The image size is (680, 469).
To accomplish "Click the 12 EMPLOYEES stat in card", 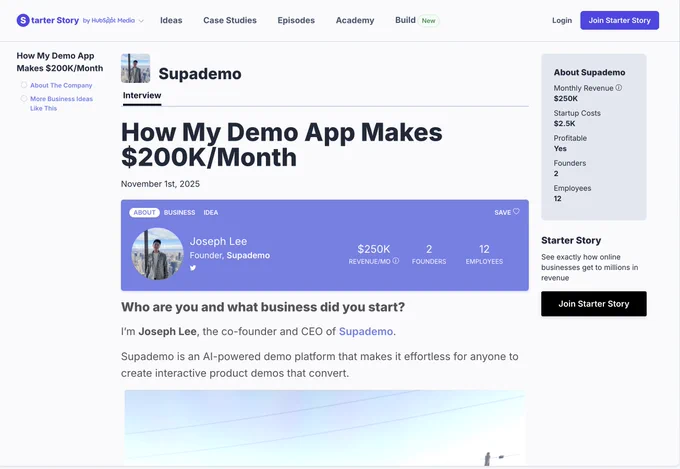I will click(x=484, y=254).
